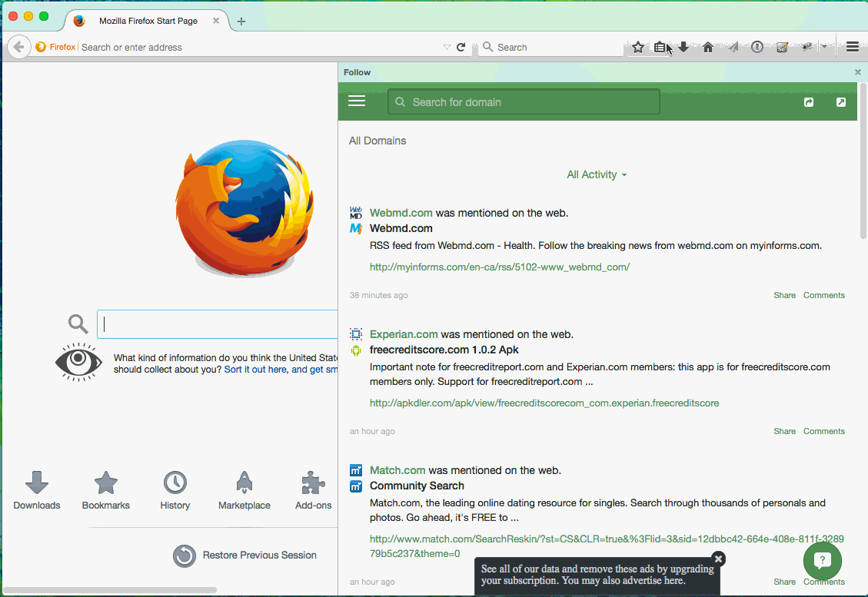Screen dimensions: 868x597
Task: Click the Firefox back arrow button
Action: click(18, 47)
